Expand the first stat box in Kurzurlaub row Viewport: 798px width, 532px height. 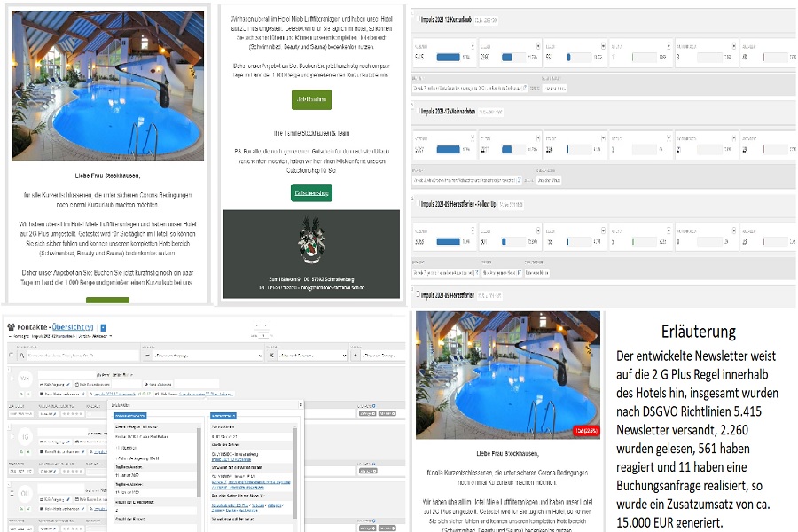click(473, 44)
